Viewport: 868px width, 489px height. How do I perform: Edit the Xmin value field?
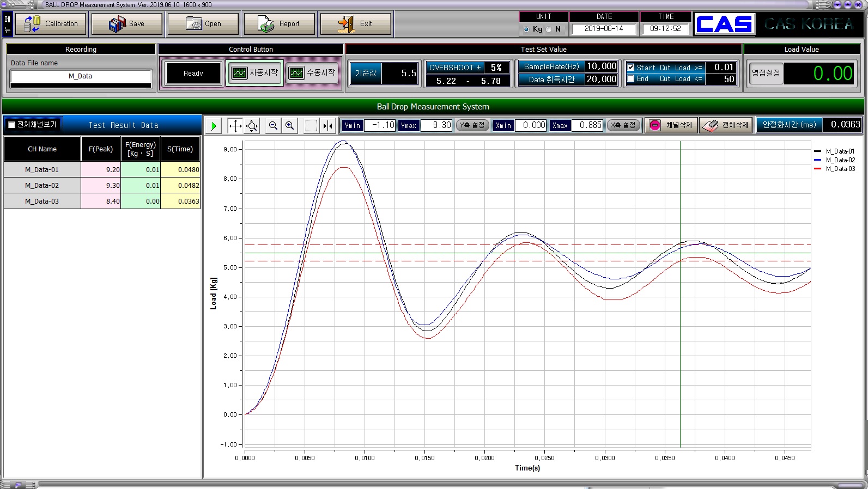tap(530, 125)
